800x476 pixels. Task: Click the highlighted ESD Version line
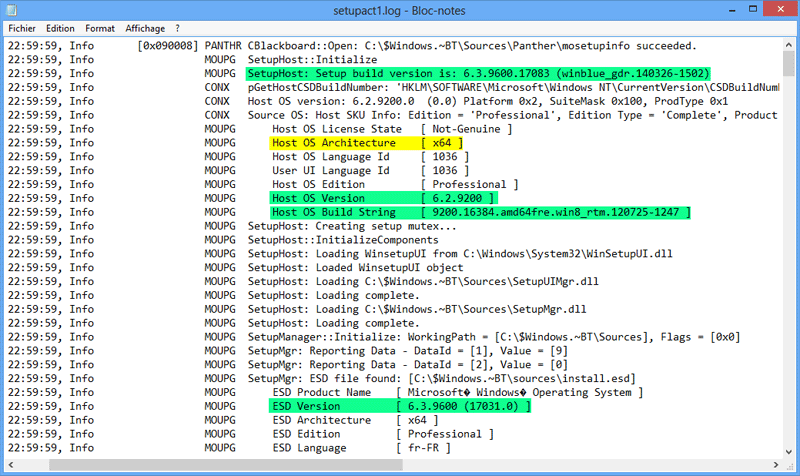(400, 406)
